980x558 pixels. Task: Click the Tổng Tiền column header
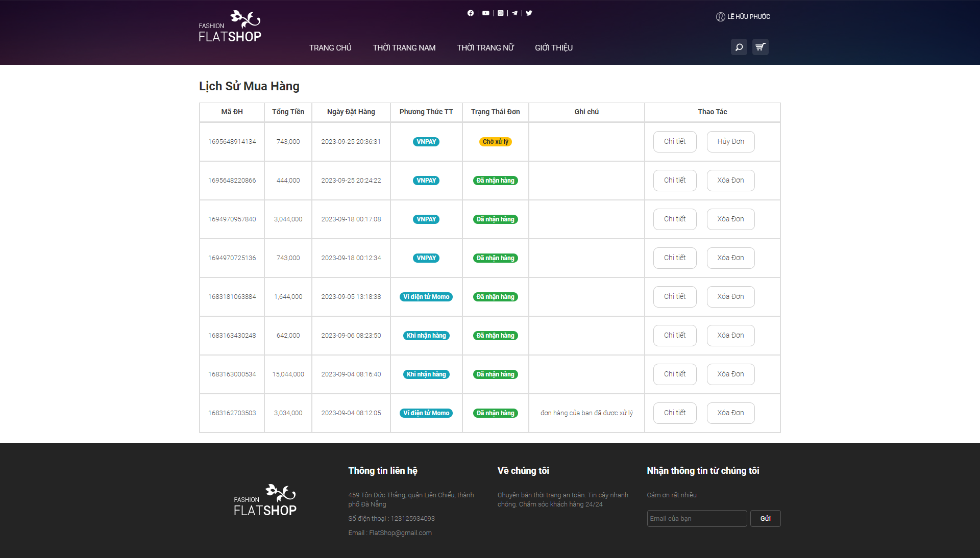[x=288, y=112]
